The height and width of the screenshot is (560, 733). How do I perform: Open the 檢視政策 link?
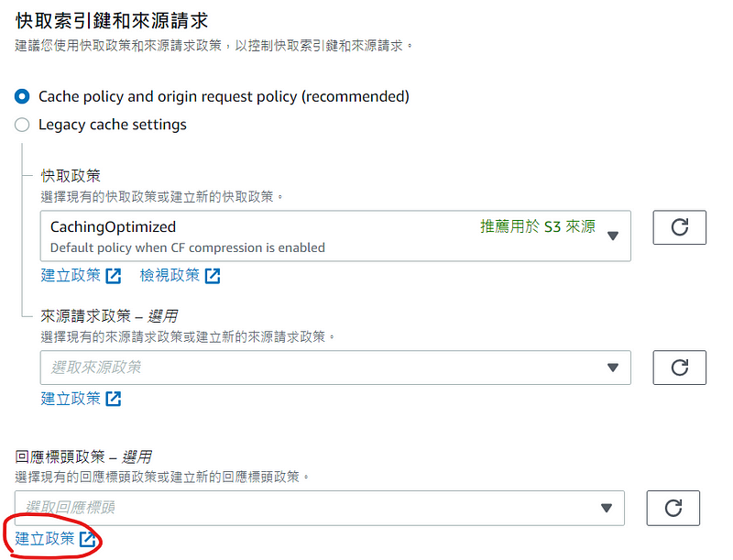pos(170,275)
